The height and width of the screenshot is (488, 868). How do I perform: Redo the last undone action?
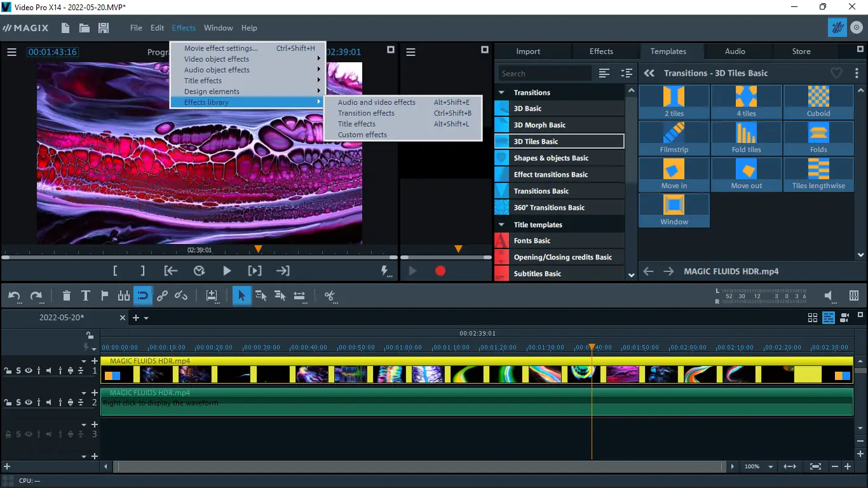click(x=36, y=295)
